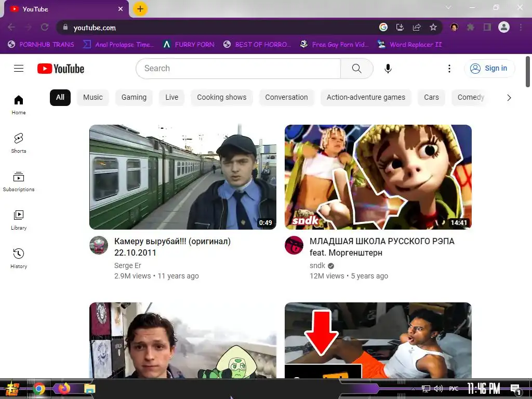Screen dimensions: 532x399
Task: Select the Live filter chip
Action: [171, 97]
